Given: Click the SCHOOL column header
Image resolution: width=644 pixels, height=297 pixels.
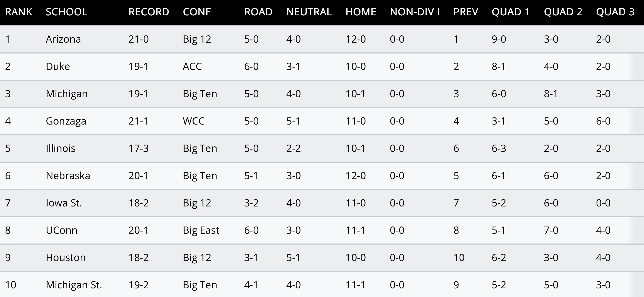Looking at the screenshot, I should tap(66, 12).
